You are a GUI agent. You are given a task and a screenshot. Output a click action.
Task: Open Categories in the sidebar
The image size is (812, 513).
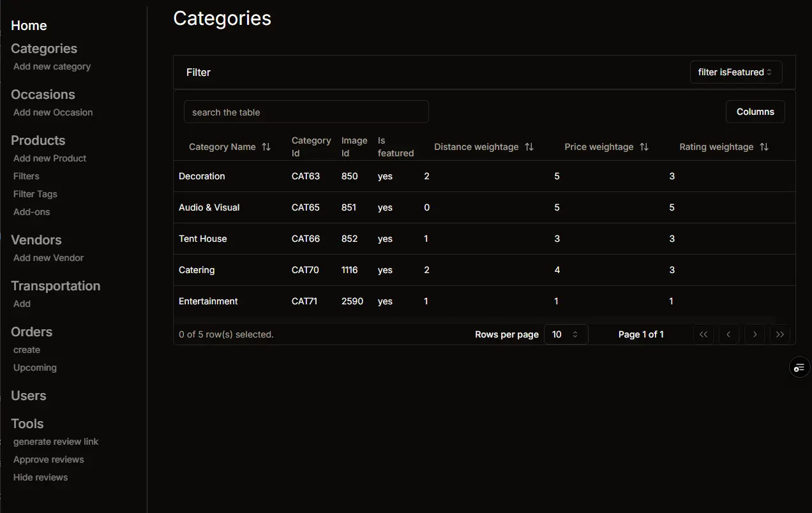pyautogui.click(x=44, y=48)
